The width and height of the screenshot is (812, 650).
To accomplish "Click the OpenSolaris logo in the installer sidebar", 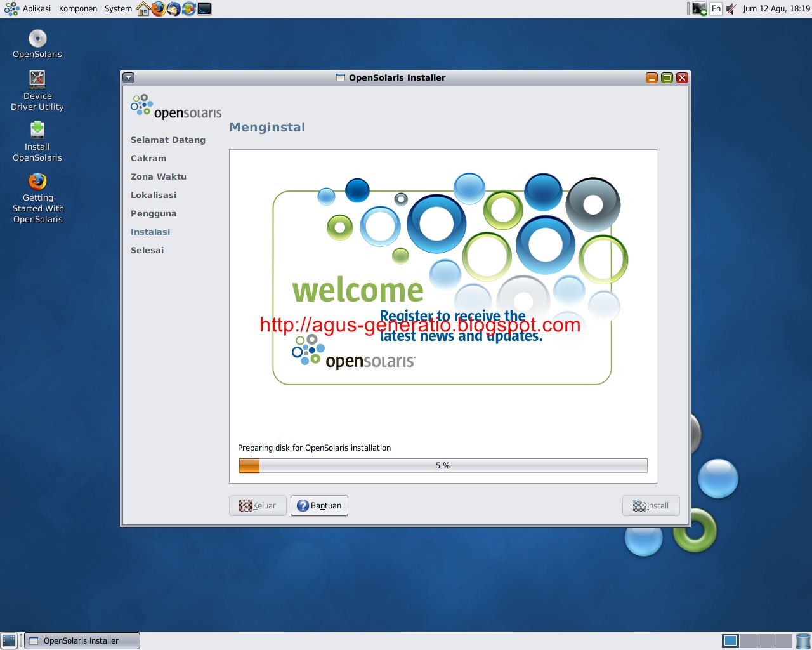I will 176,107.
